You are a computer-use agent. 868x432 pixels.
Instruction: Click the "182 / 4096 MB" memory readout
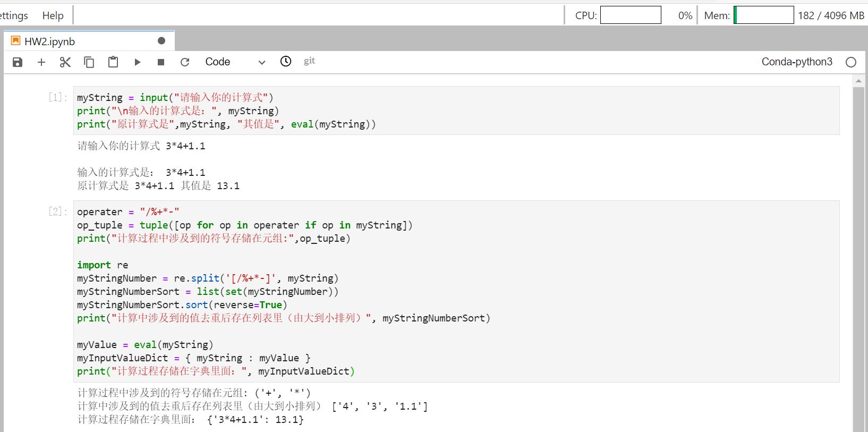click(x=831, y=15)
